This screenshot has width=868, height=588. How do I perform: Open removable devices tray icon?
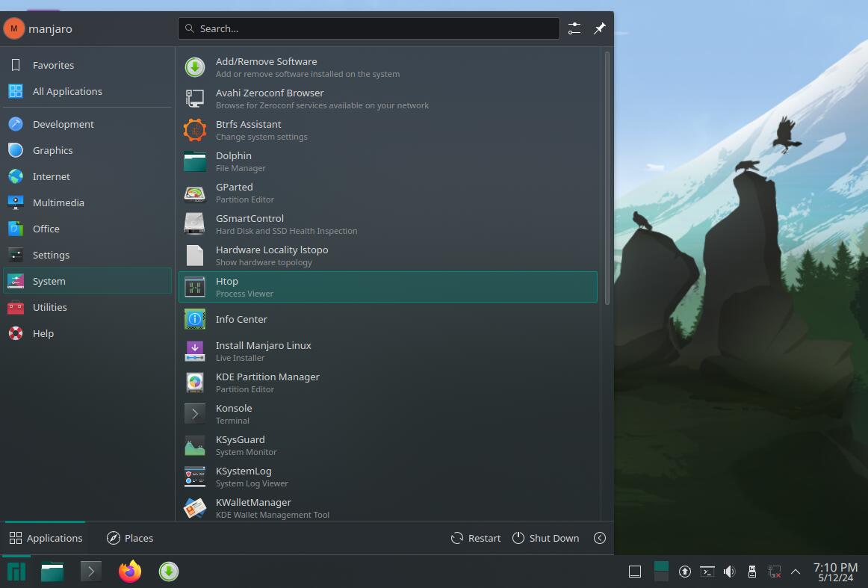(751, 572)
